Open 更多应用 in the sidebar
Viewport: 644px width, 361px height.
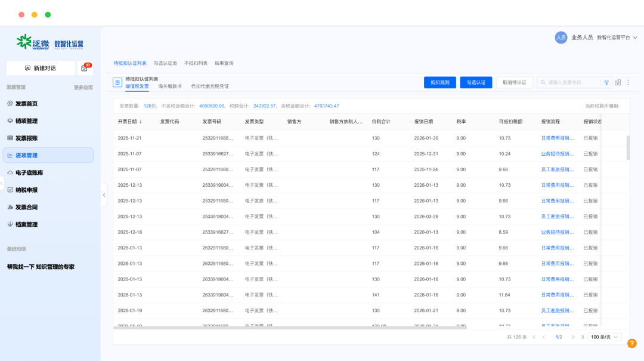[x=83, y=88]
